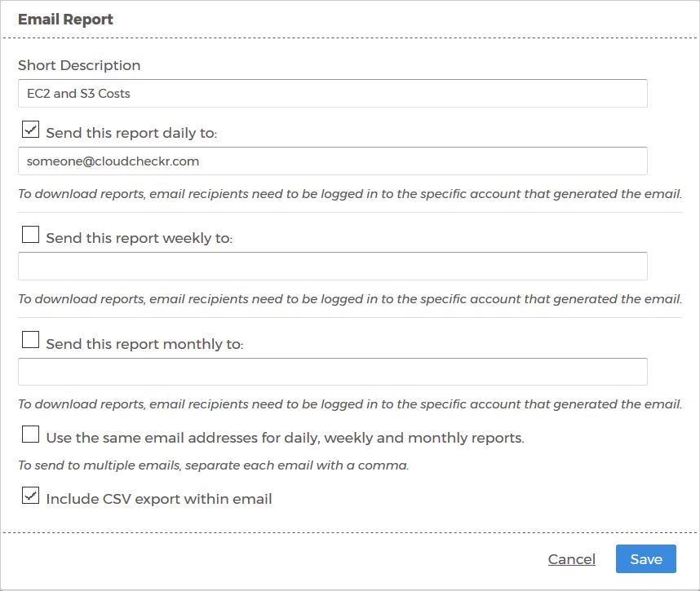This screenshot has width=700, height=591.
Task: Enable the weekly report checkbox
Action: coord(30,234)
